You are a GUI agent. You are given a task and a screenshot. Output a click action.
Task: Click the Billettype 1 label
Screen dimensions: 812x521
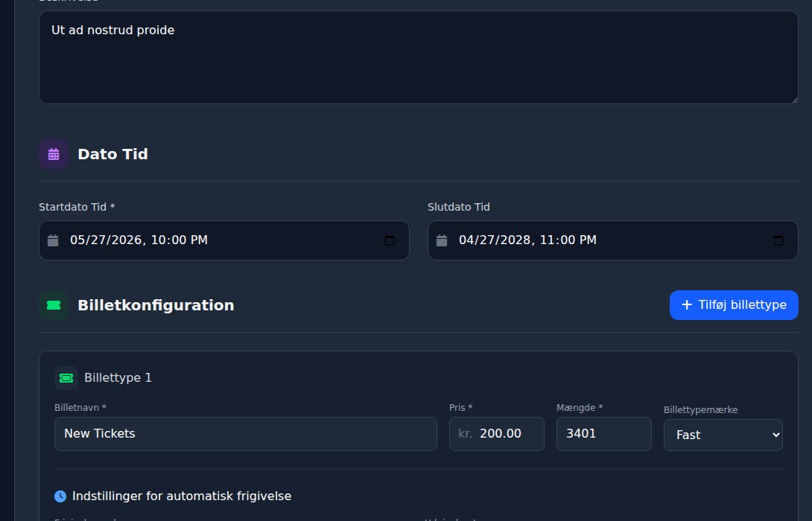pos(118,377)
